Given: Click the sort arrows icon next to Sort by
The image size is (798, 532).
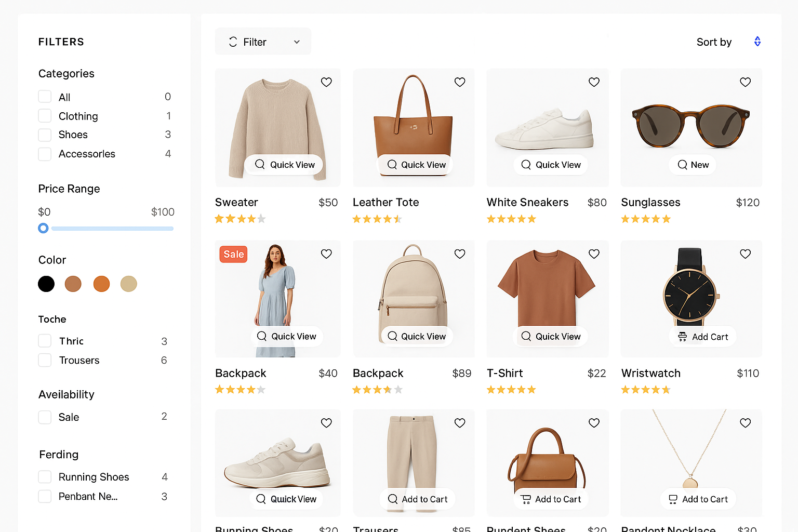Looking at the screenshot, I should click(757, 41).
